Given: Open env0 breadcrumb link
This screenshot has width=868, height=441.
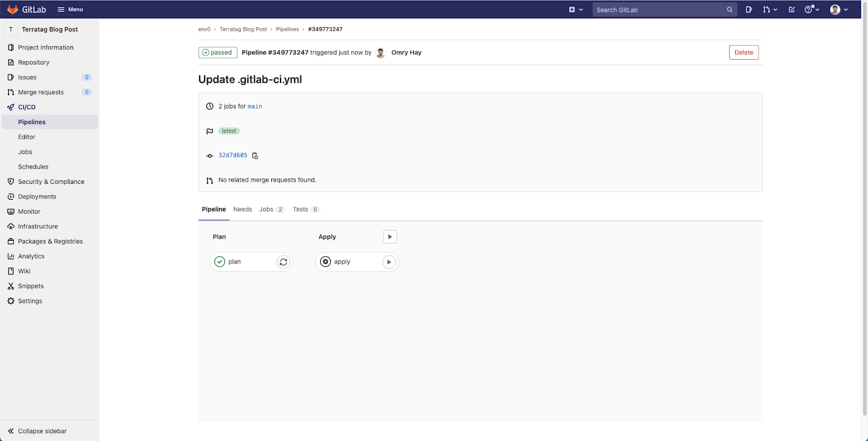Looking at the screenshot, I should 205,29.
